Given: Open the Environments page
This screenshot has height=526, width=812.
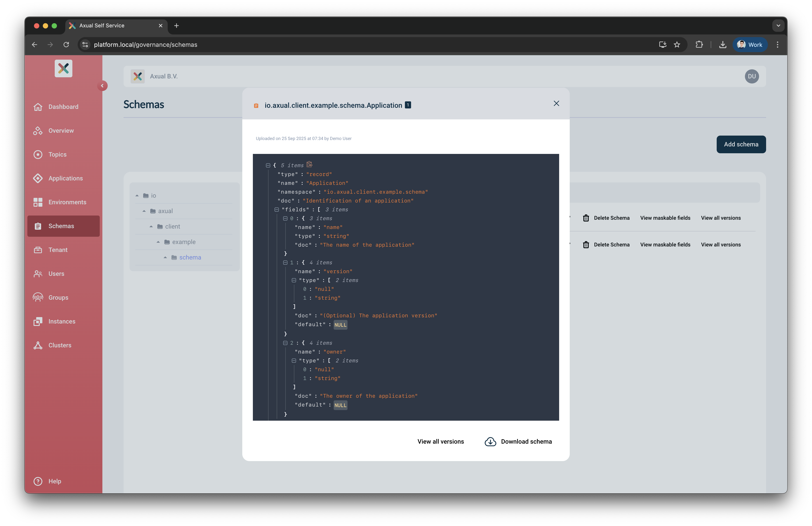Looking at the screenshot, I should pos(67,202).
